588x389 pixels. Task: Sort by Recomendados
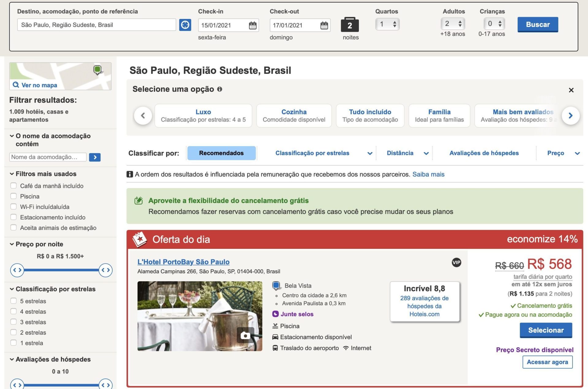click(x=221, y=153)
